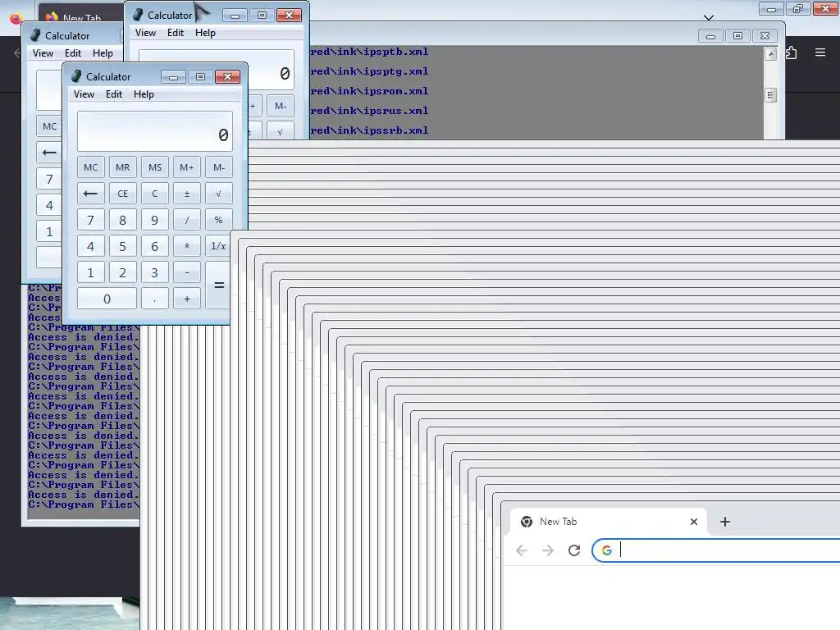
Task: Click the 1/x reciprocal button in front Calculator
Action: tap(218, 246)
